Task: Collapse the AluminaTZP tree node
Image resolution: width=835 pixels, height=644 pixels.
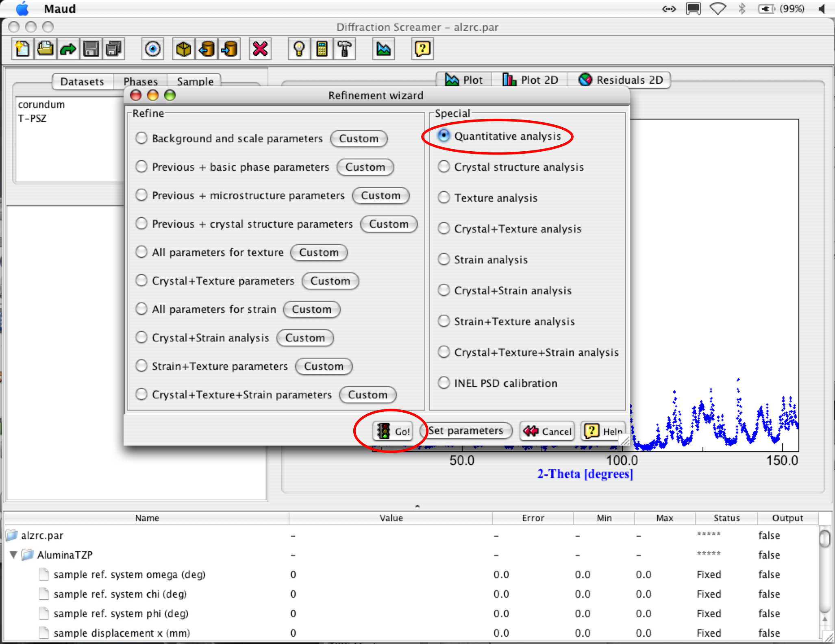Action: (x=13, y=555)
